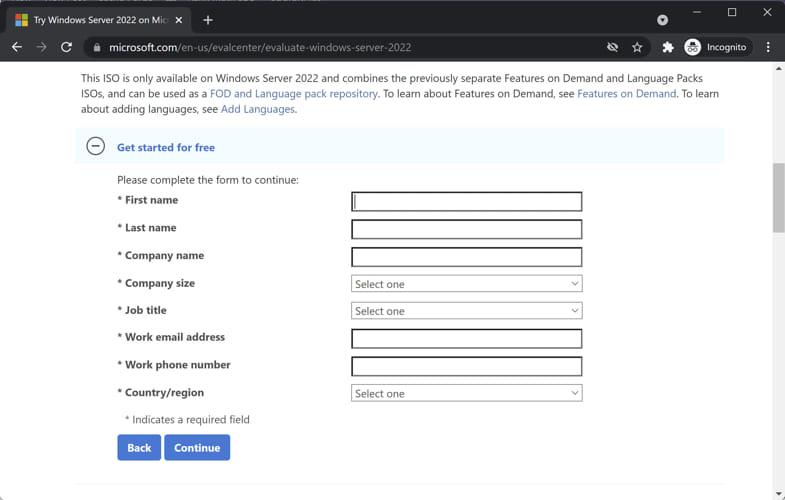
Task: Focus the Company name field
Action: (467, 257)
